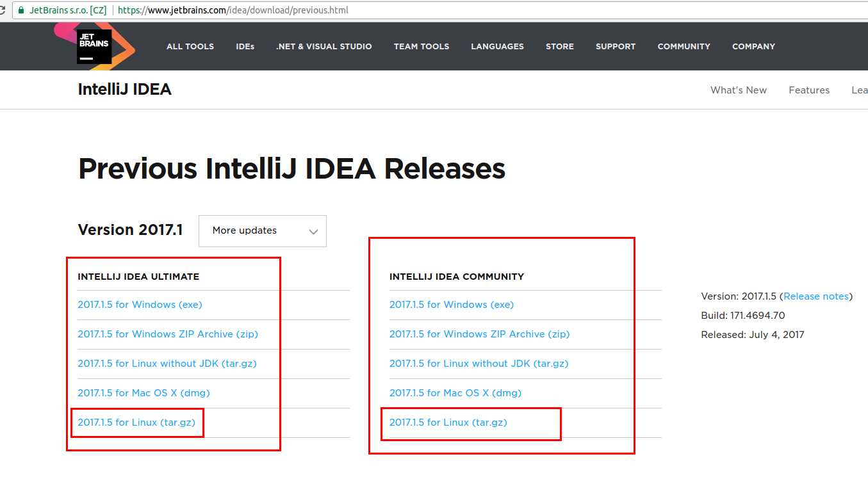This screenshot has height=484, width=868.
Task: Open the Features tab
Action: point(809,90)
